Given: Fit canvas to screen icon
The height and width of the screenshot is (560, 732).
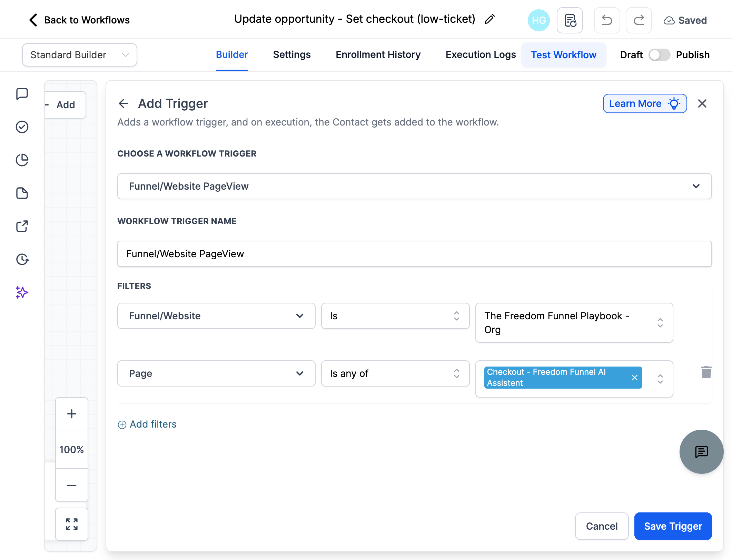Looking at the screenshot, I should [72, 524].
